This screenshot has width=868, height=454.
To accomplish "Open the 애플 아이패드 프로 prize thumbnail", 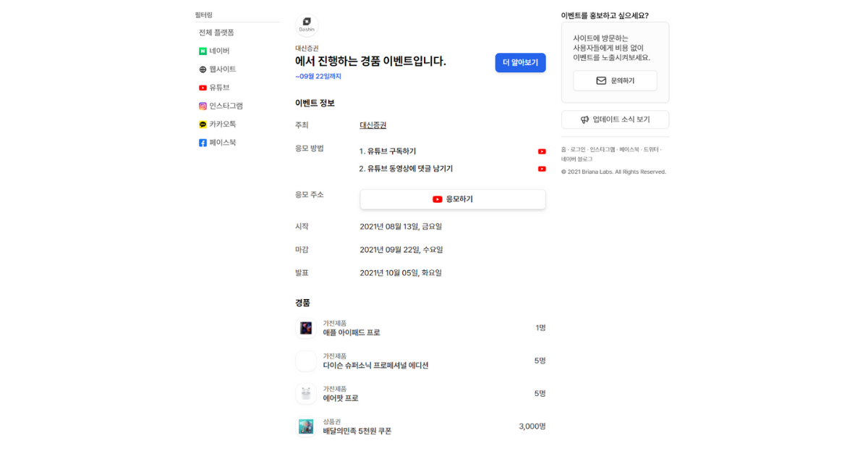I will point(306,328).
